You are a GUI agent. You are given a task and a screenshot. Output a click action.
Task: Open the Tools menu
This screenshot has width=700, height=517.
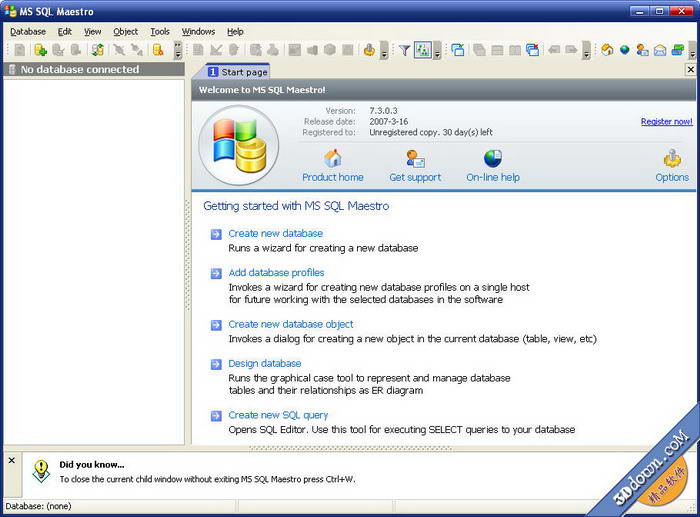tap(160, 32)
